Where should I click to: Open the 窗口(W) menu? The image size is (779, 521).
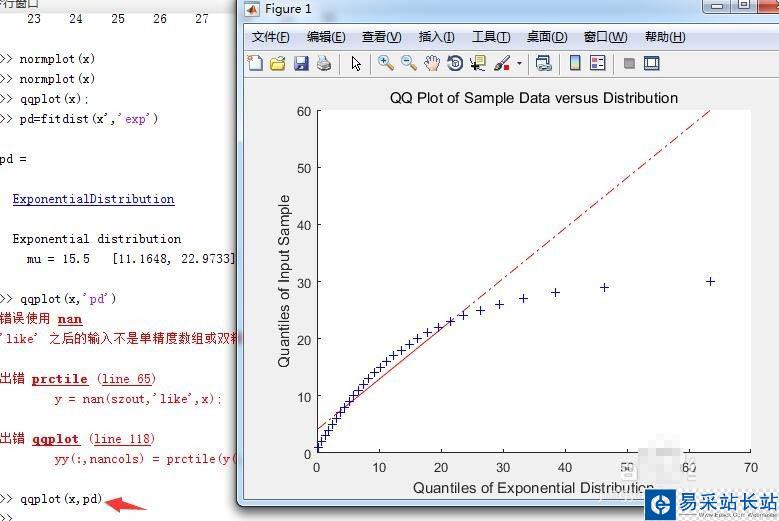(605, 37)
